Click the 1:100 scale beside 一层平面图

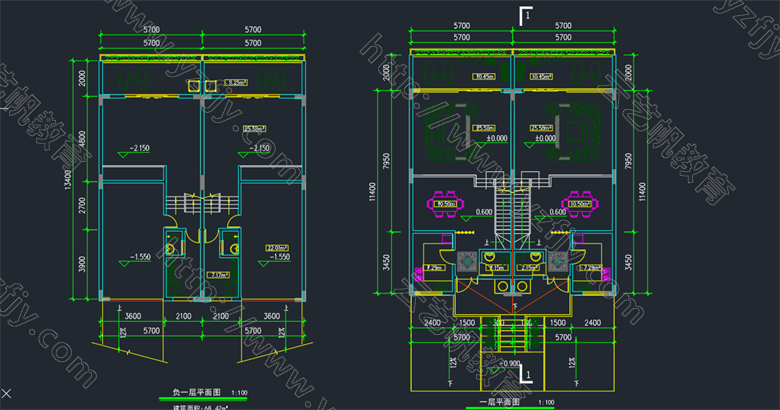coord(546,403)
